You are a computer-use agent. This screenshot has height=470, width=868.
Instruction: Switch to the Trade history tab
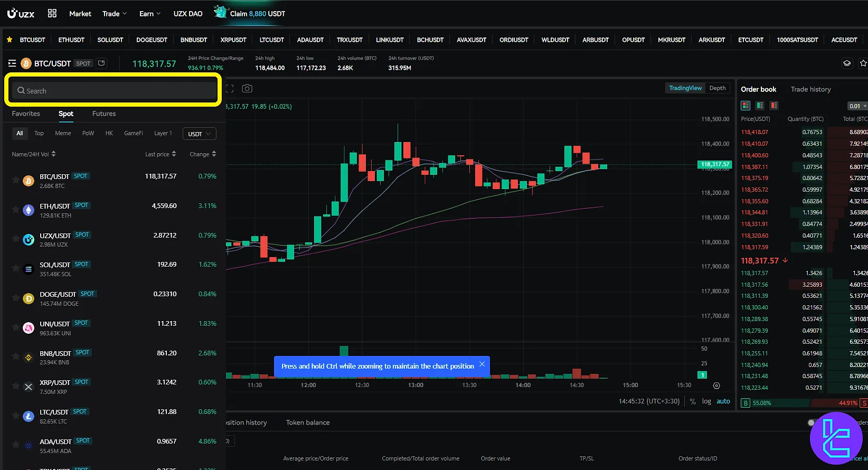click(811, 89)
